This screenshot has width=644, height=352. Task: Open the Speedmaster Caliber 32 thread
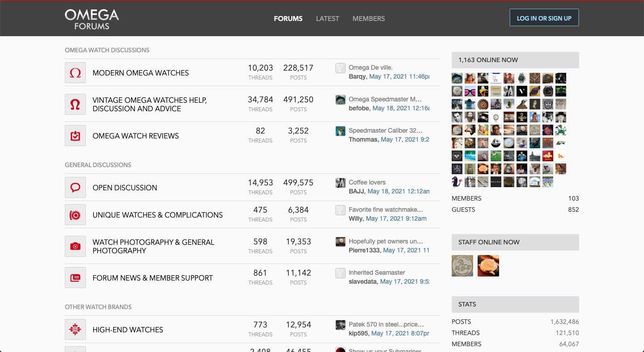coord(386,130)
